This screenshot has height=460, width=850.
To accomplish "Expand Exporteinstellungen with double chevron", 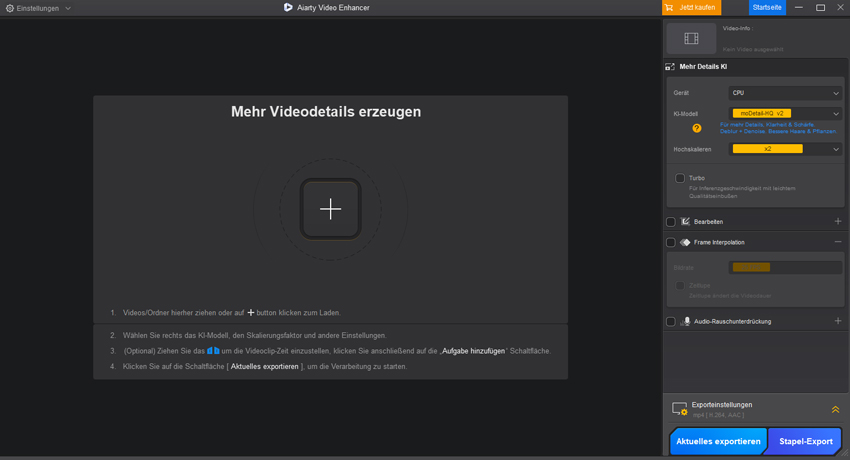I will point(835,410).
